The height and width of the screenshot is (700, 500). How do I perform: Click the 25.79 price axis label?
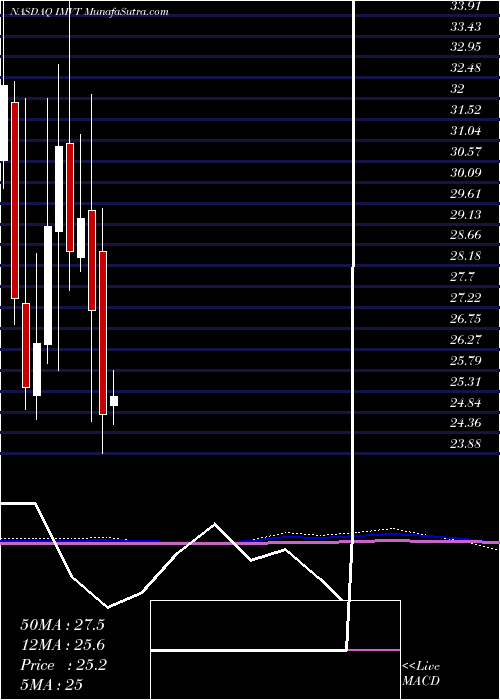tap(466, 360)
